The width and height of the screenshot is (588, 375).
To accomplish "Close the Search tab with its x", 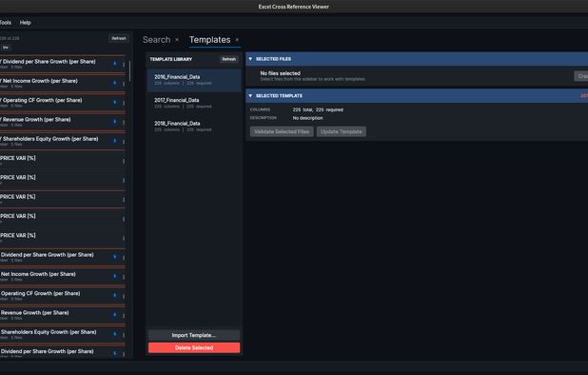I will pos(177,40).
